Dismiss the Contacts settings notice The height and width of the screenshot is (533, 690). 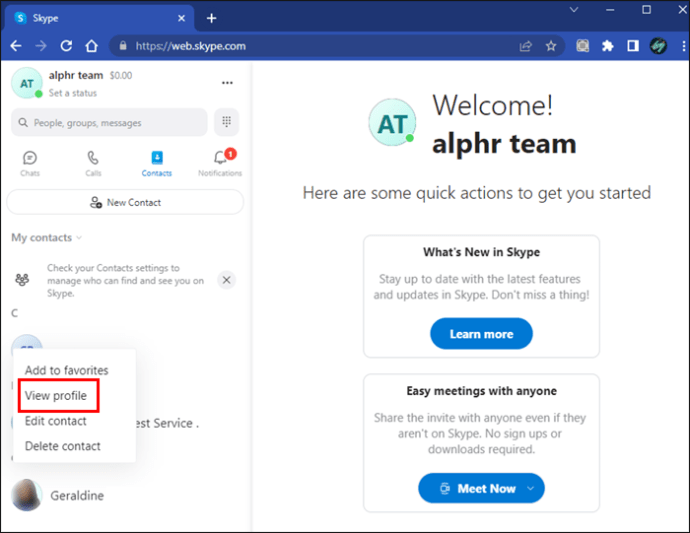point(227,280)
